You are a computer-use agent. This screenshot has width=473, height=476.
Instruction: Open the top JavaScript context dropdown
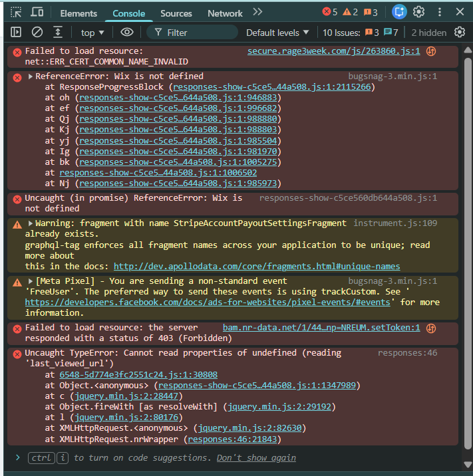92,33
